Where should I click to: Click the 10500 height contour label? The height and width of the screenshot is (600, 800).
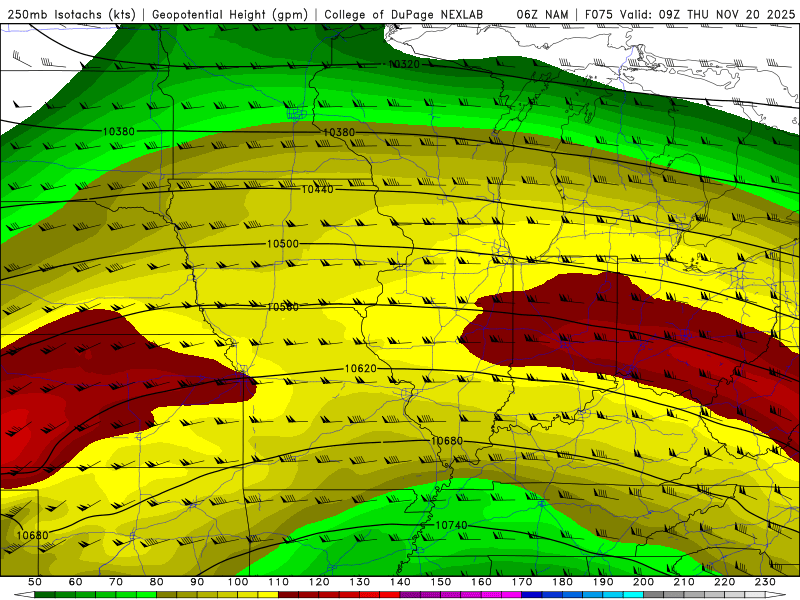[x=283, y=244]
